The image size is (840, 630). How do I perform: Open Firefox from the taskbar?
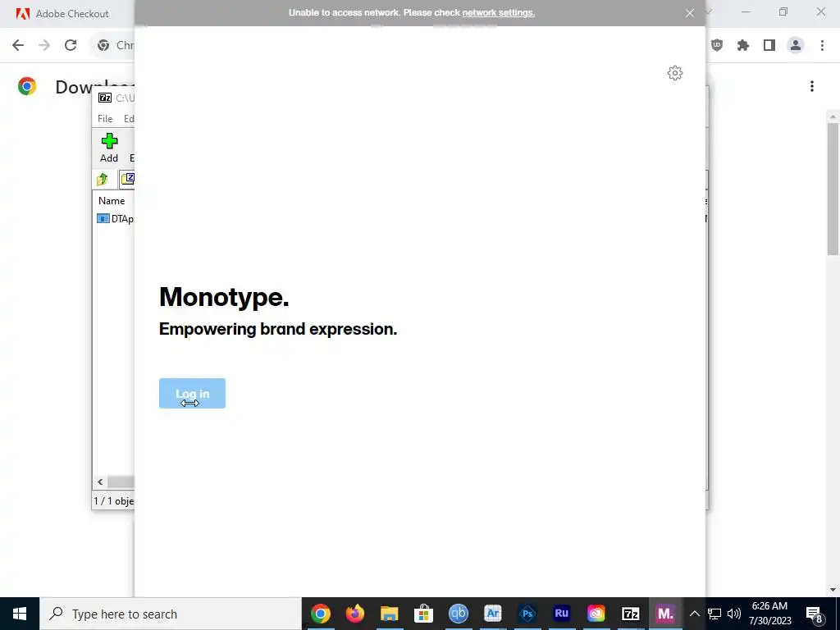point(354,614)
